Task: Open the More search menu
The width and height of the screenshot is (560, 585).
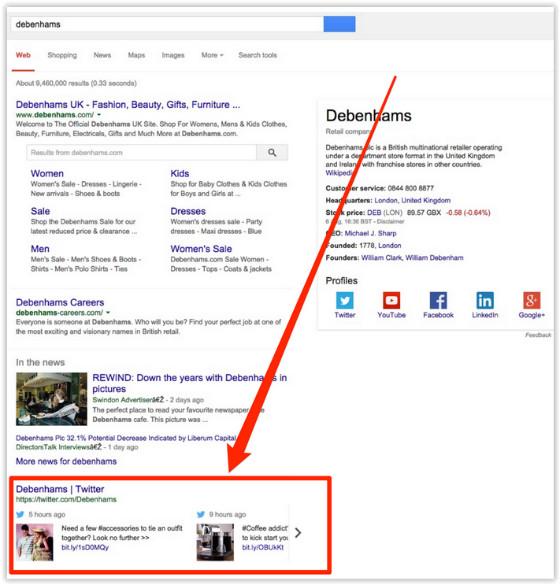Action: point(212,55)
